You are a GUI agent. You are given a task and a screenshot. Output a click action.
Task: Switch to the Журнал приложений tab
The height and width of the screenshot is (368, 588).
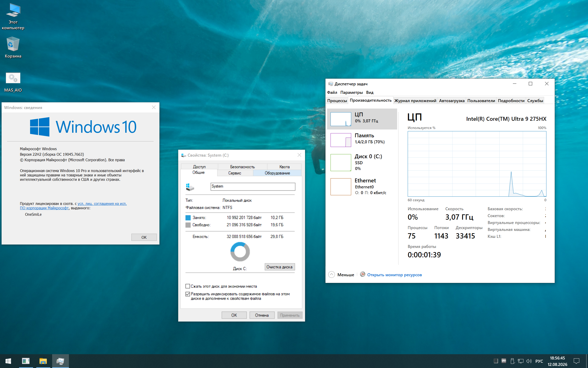pyautogui.click(x=415, y=101)
